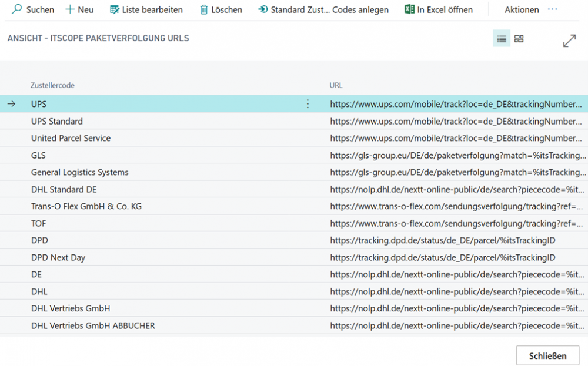Screen dimensions: 588x366
Task: Click the arrow marker on the UPS row
Action: coord(11,103)
